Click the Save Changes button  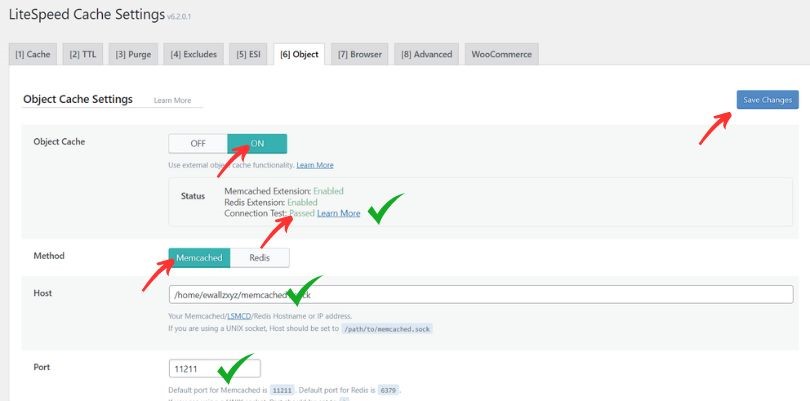(767, 100)
